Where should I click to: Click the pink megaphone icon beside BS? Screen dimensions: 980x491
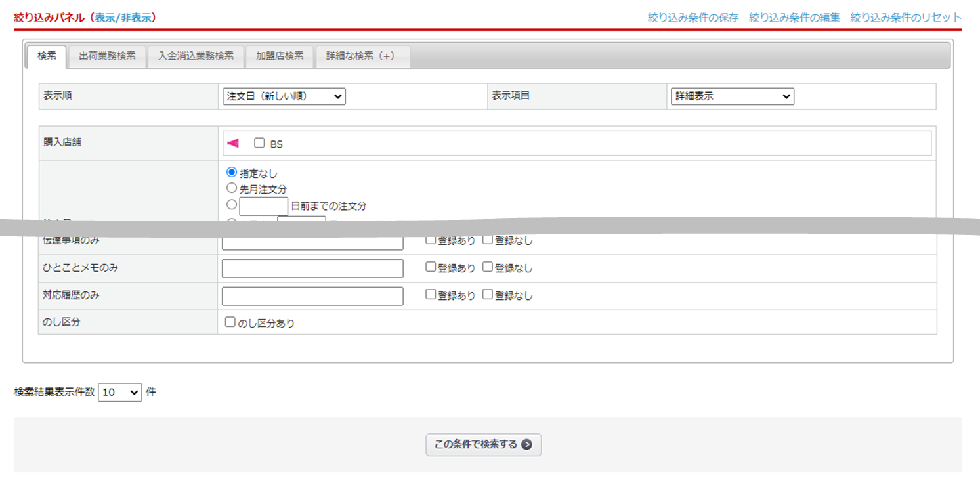coord(233,143)
